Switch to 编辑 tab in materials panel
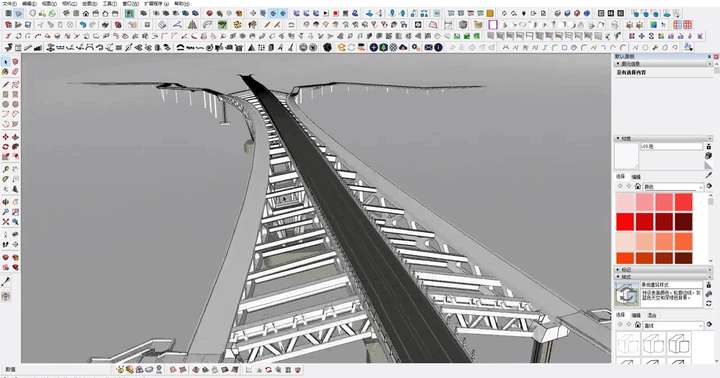 [636, 177]
